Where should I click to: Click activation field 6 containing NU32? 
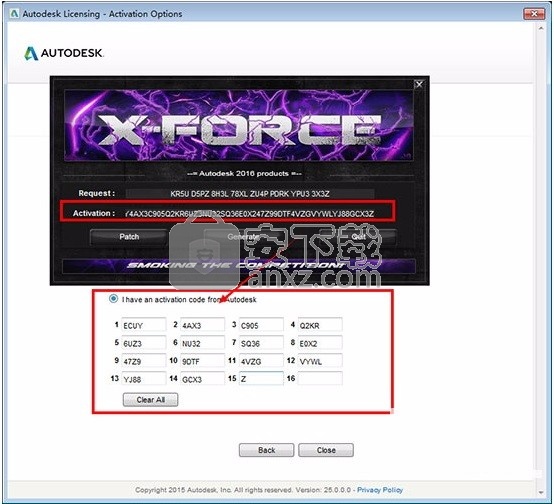202,343
